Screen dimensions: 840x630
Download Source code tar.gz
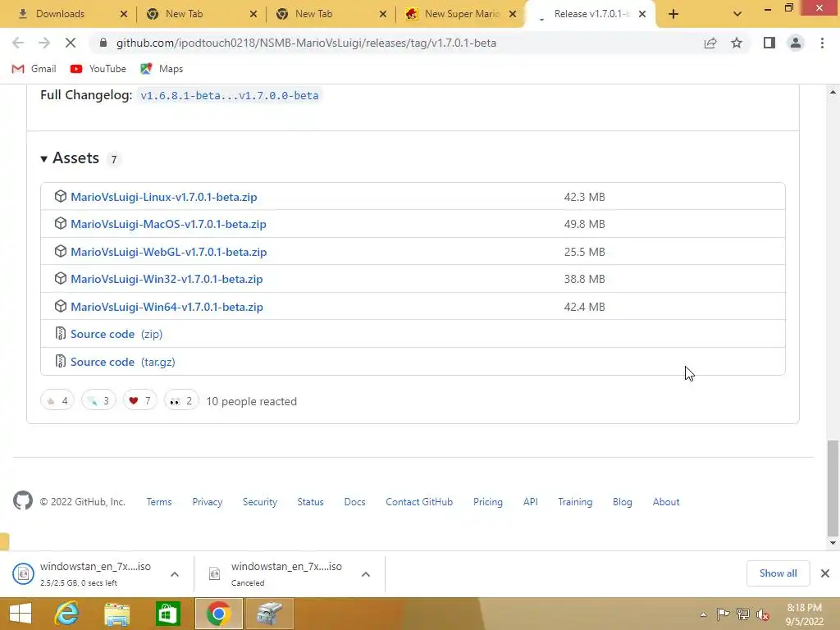[123, 362]
